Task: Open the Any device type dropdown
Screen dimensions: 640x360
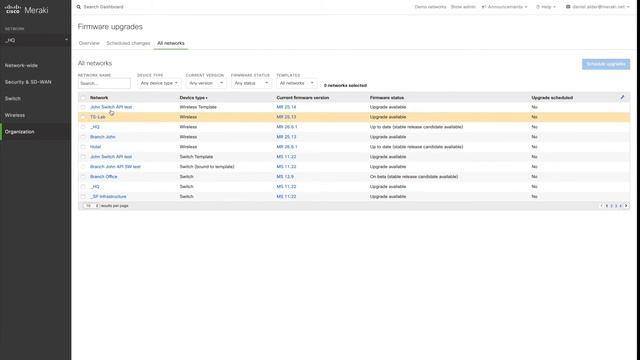Action: 159,83
